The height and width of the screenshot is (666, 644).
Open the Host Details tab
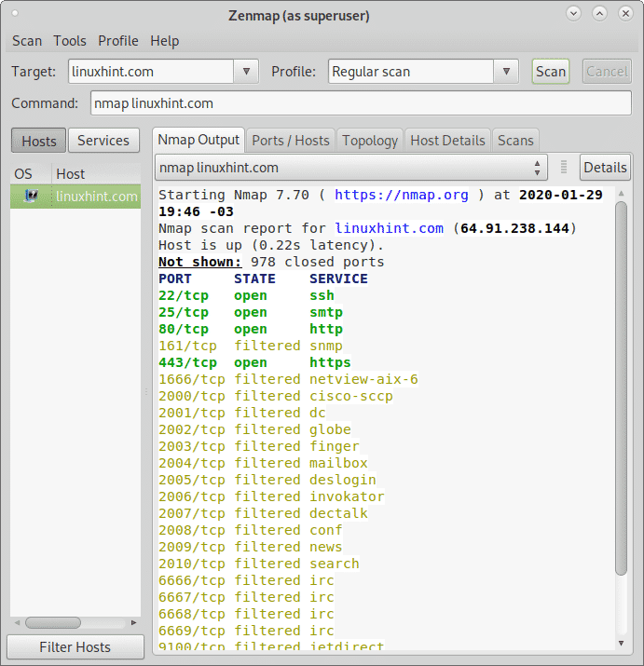tap(447, 141)
